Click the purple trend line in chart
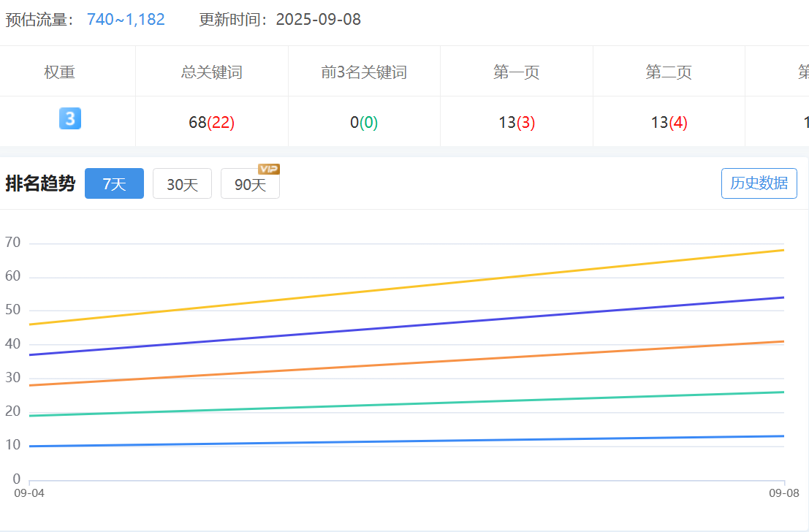Viewport: 809px width, 532px height. (406, 326)
